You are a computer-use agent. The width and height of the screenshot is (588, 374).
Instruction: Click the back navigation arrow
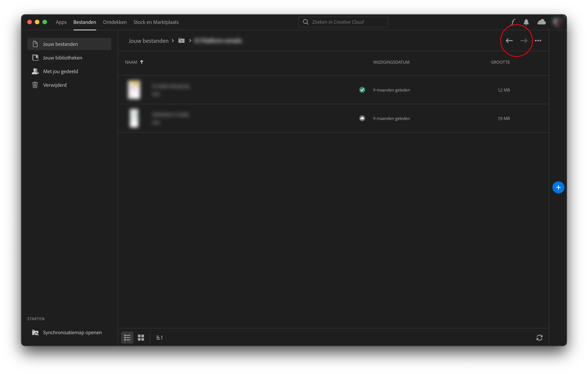click(x=509, y=41)
